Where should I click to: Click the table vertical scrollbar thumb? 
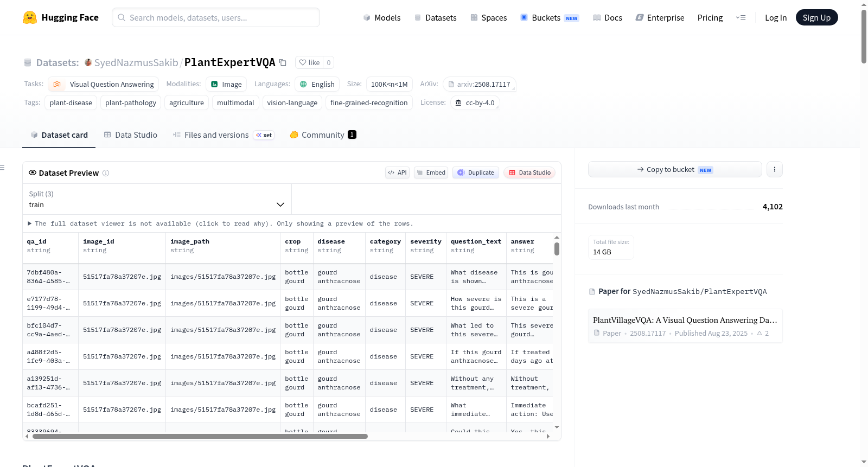557,249
